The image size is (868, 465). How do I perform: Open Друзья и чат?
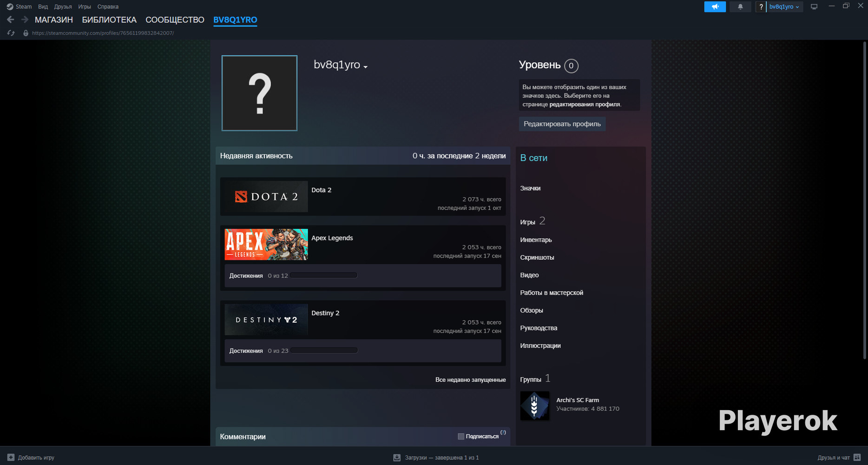tap(834, 458)
